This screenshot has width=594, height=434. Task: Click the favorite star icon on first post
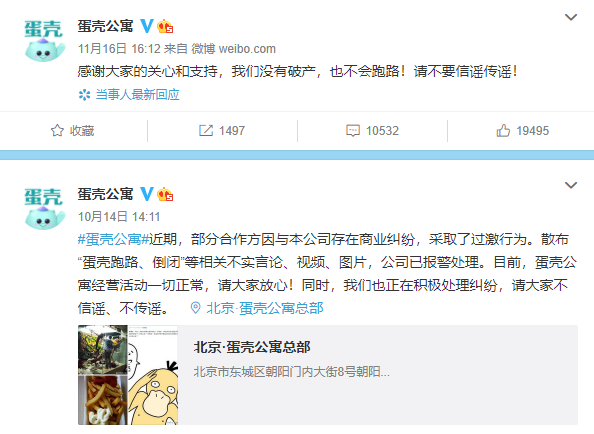57,131
